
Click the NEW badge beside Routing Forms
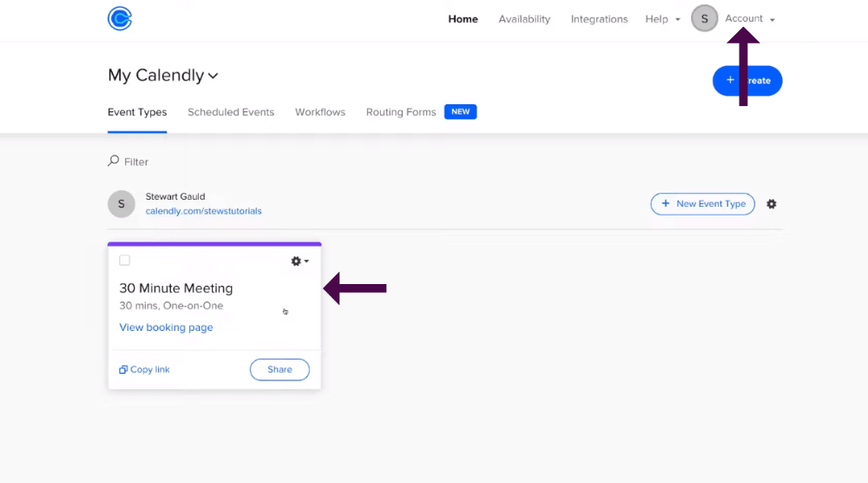461,112
